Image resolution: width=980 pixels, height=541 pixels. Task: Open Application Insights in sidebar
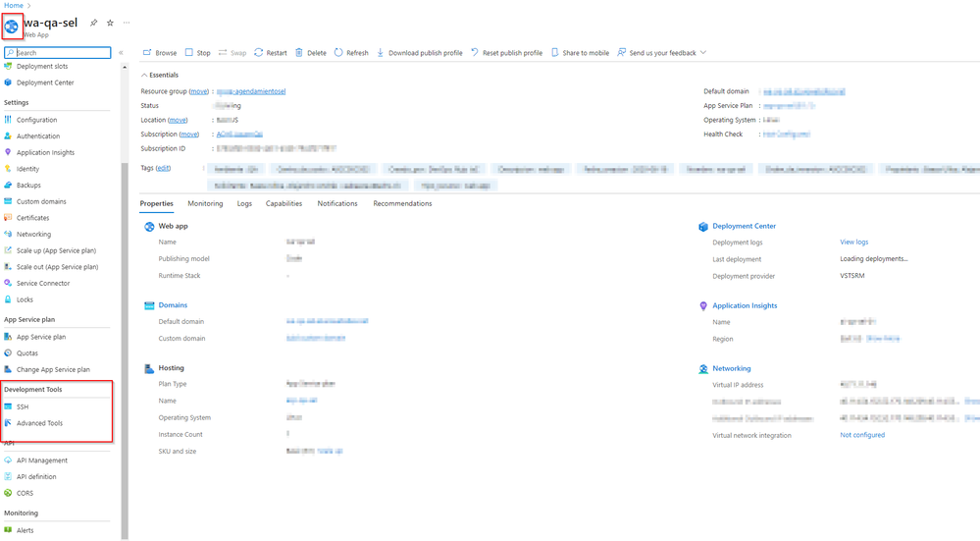click(45, 152)
